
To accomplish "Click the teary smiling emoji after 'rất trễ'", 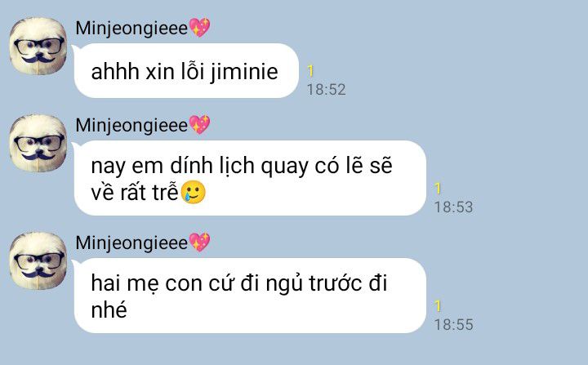I will [x=193, y=193].
